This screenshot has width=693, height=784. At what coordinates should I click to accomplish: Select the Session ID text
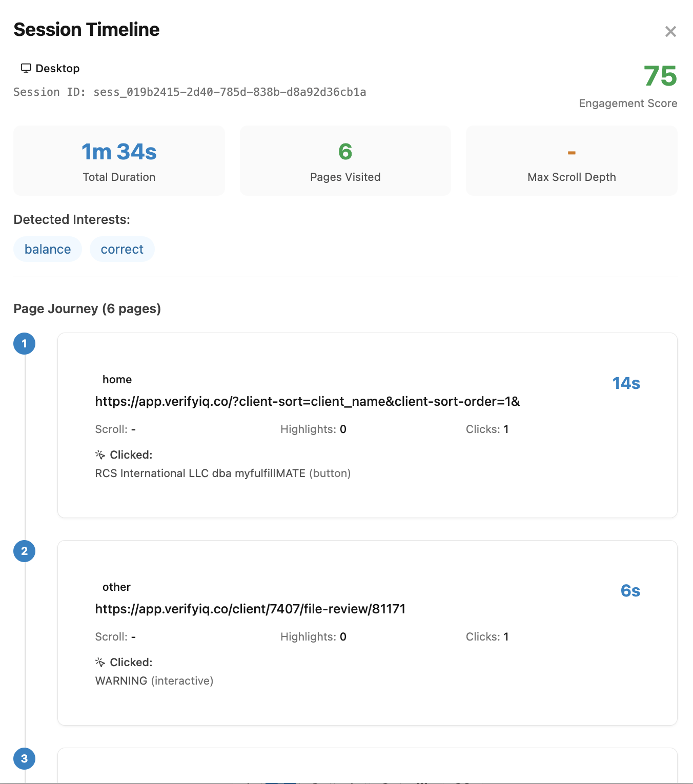(190, 92)
